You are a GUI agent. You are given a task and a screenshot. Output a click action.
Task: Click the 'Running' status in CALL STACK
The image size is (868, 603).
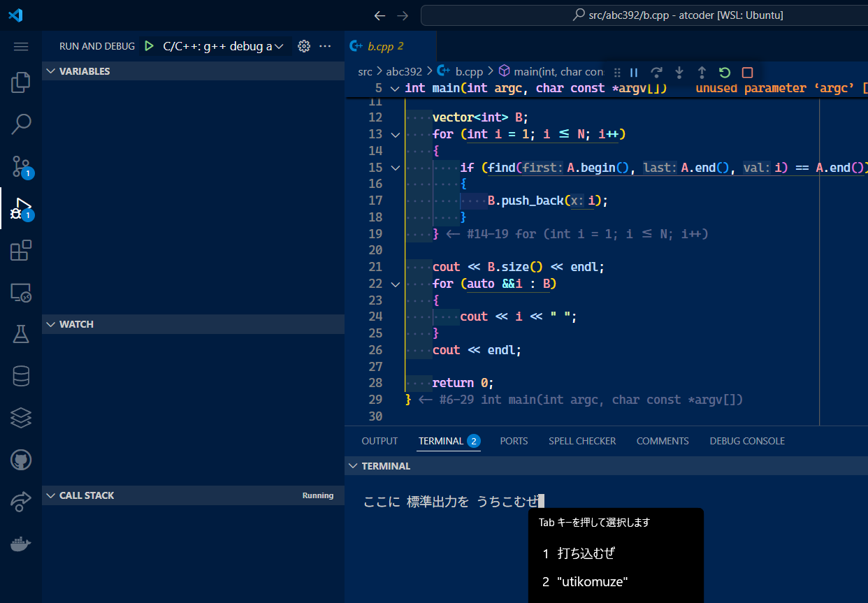[318, 495]
